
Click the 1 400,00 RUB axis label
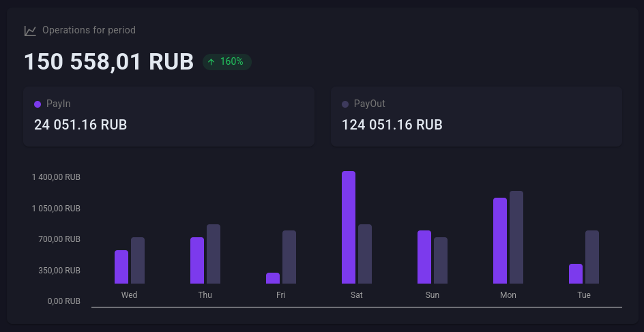point(56,177)
